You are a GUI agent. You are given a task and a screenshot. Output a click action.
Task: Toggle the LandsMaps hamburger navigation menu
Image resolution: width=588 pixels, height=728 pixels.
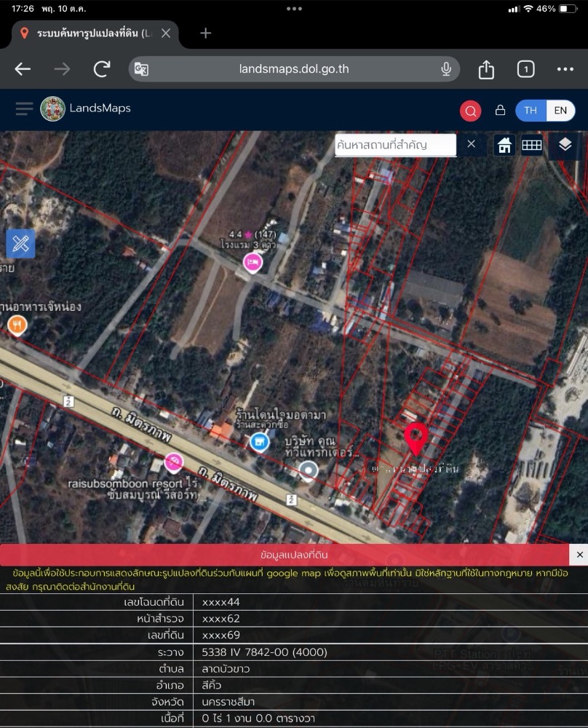coord(24,109)
